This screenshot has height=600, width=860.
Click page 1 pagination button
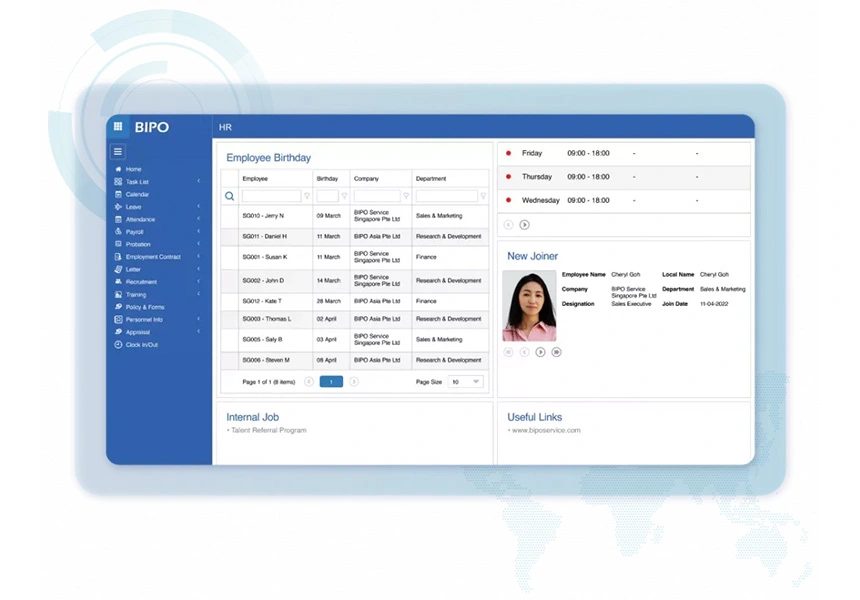[331, 382]
